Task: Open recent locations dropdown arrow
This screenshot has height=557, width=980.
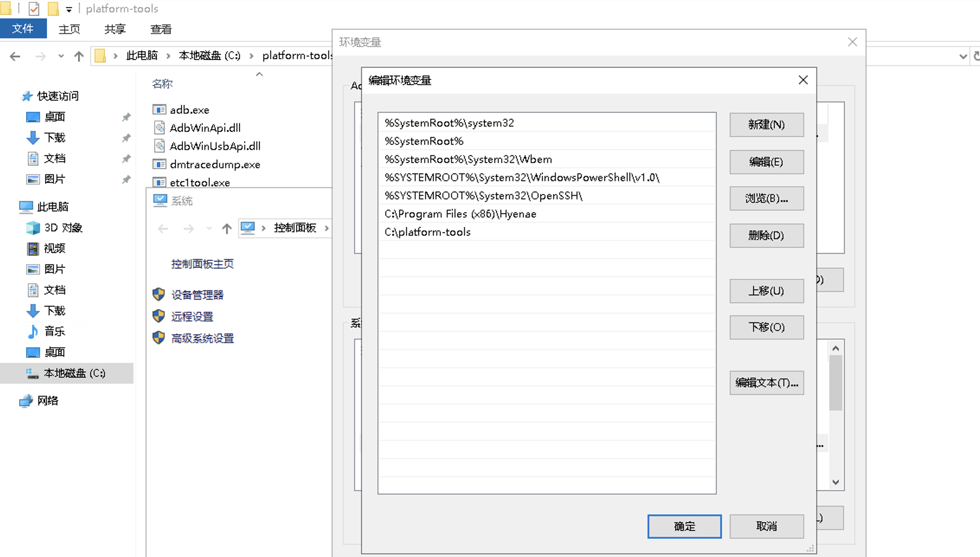Action: point(61,56)
